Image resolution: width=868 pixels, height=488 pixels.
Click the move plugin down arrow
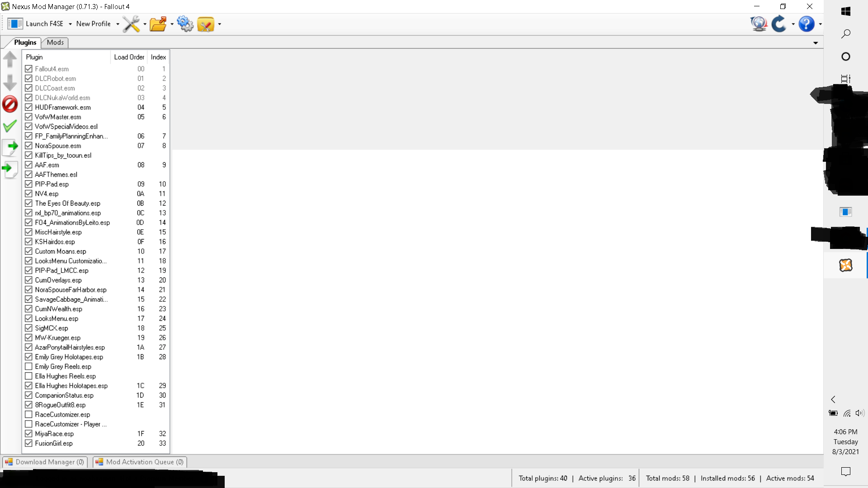point(10,83)
